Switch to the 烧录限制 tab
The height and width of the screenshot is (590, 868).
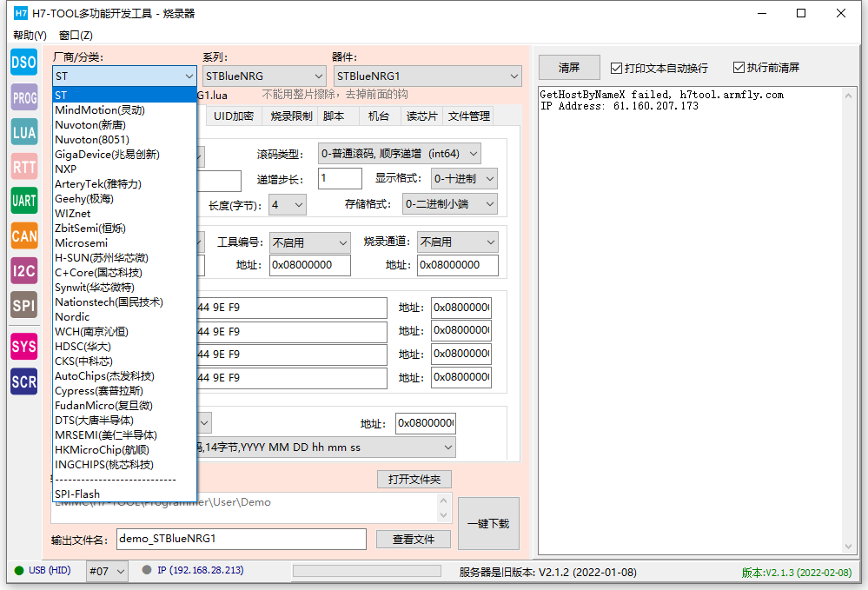[x=291, y=116]
